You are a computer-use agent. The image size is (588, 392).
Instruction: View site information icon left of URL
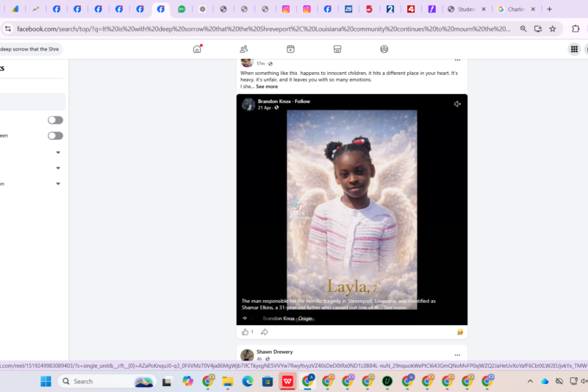[x=7, y=29]
